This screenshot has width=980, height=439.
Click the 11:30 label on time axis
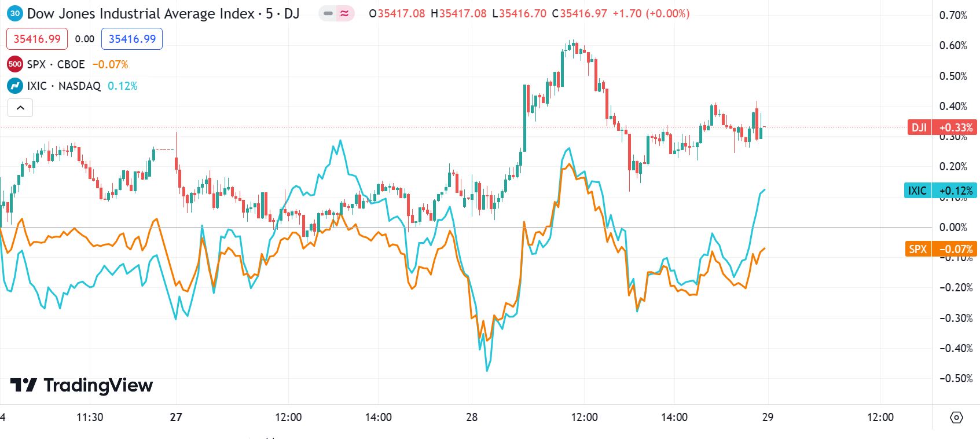[90, 417]
